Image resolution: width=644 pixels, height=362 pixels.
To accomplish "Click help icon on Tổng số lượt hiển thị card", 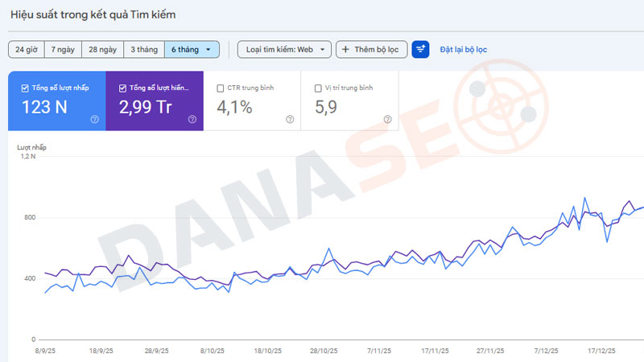I will 192,119.
